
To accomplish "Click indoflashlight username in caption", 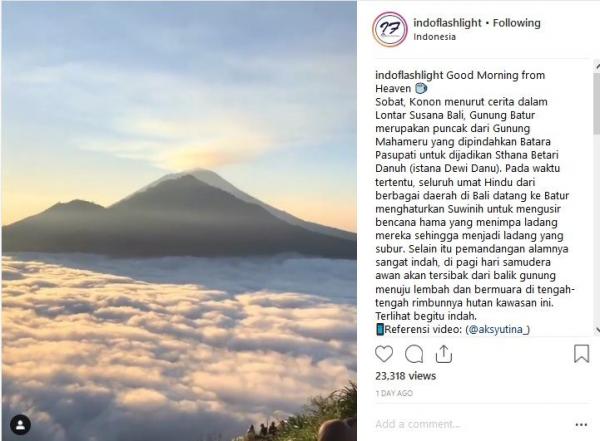I will click(409, 75).
